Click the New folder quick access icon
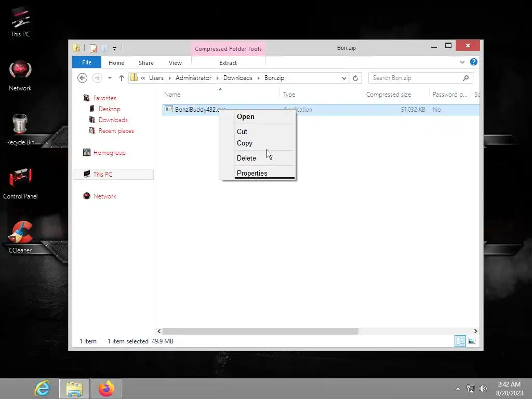Image resolution: width=532 pixels, height=399 pixels. [x=104, y=48]
